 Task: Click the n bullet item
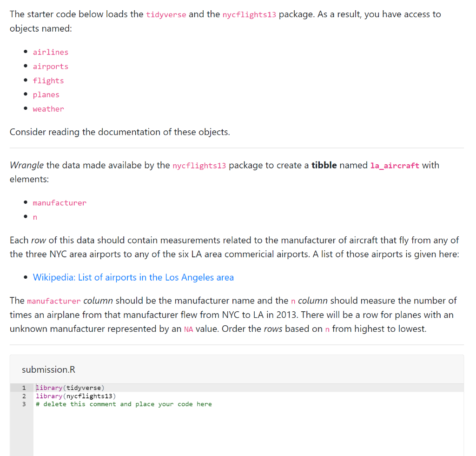tap(35, 217)
